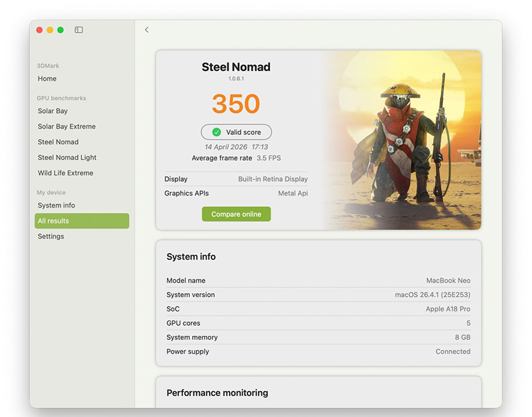
Task: Open System info in sidebar
Action: (x=56, y=206)
